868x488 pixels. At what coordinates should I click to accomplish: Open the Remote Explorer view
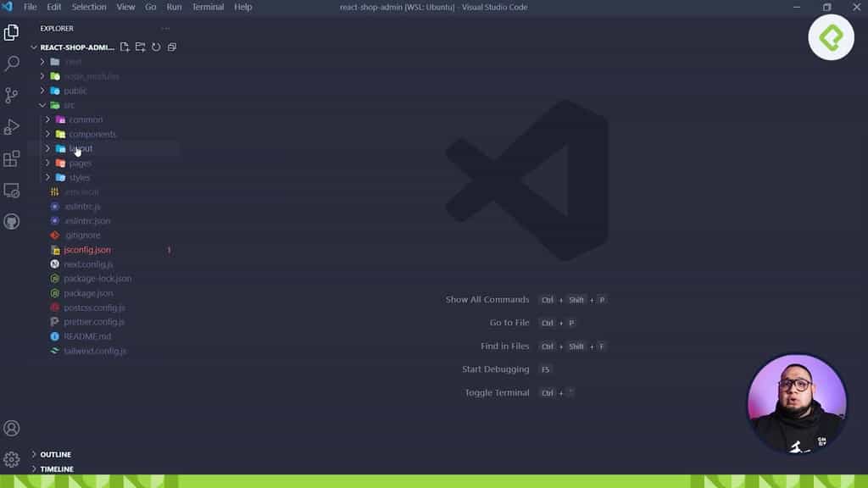12,191
